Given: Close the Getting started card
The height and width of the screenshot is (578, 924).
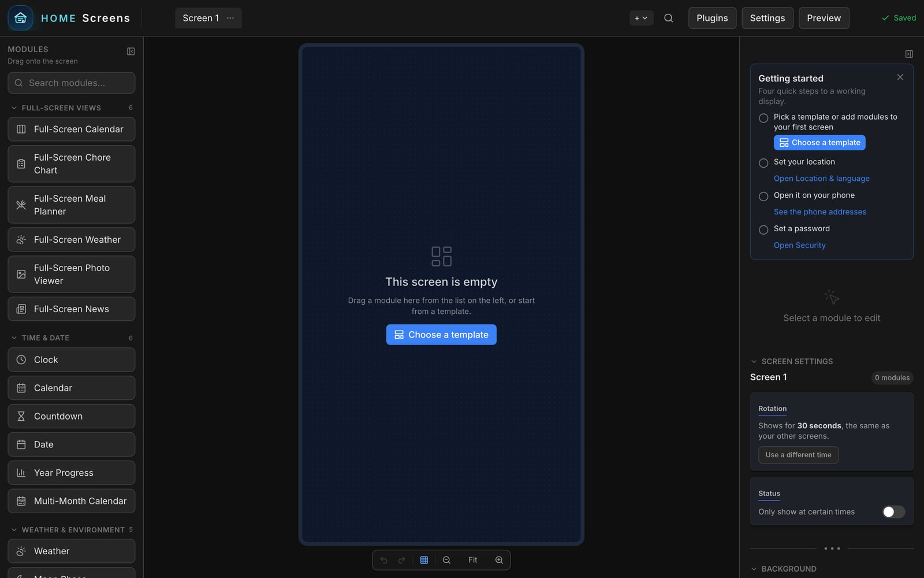Looking at the screenshot, I should coord(900,77).
